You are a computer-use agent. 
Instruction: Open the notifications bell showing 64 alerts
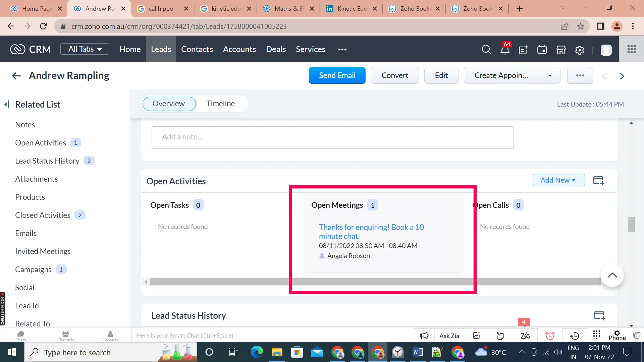505,50
